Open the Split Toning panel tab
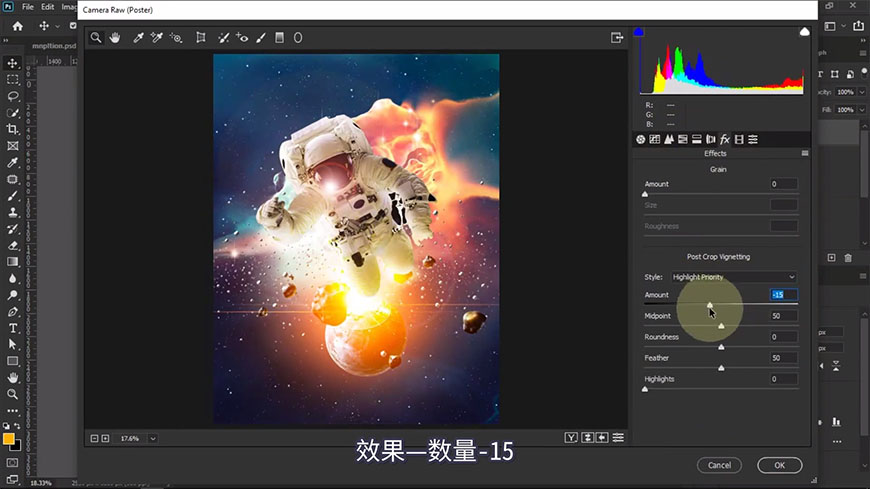This screenshot has width=870, height=489. (696, 139)
